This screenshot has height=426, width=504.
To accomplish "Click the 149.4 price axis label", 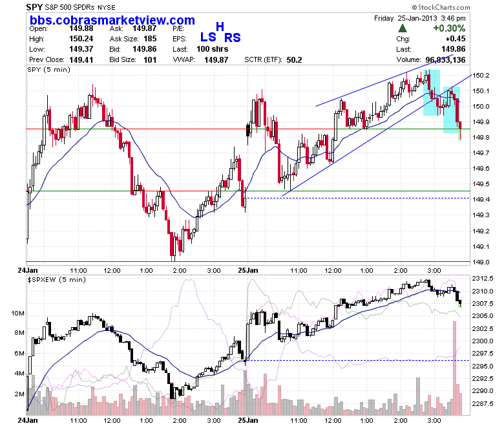I will 481,200.
